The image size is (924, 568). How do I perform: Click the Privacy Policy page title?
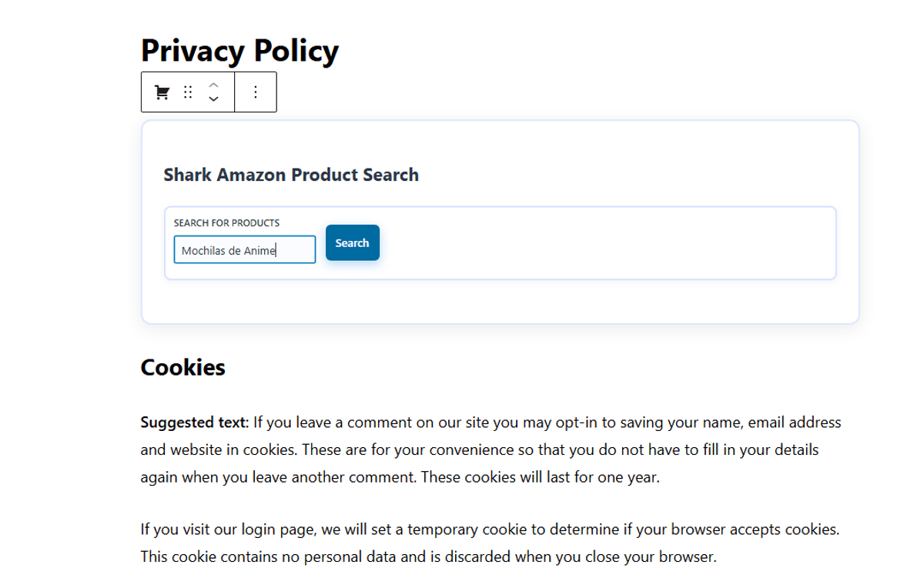[x=239, y=51]
